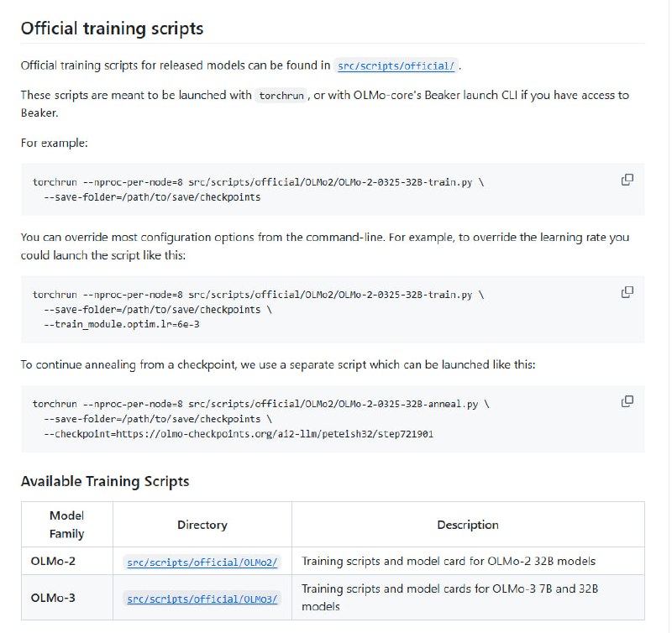
Task: Select the OLMo-2 model family cell
Action: click(x=53, y=562)
